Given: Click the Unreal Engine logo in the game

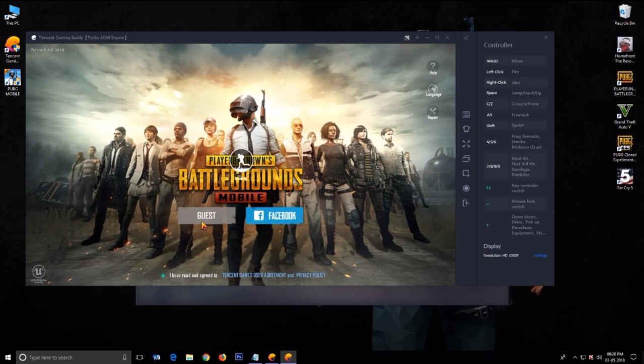Looking at the screenshot, I should click(39, 273).
